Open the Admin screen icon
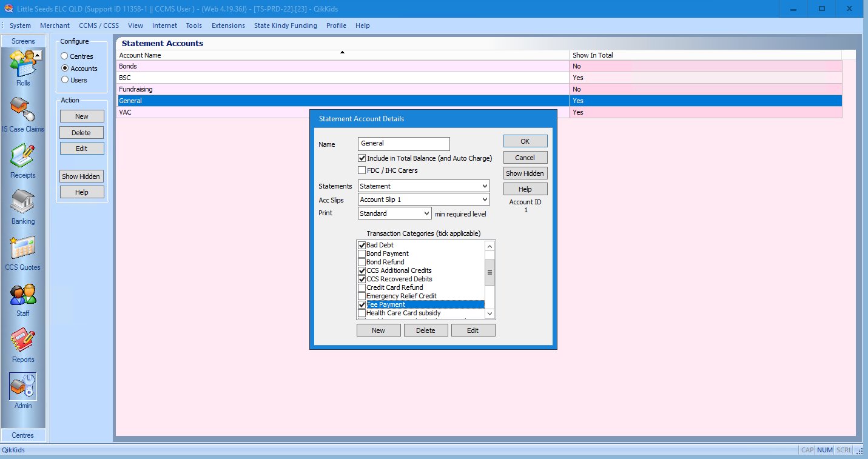 click(23, 386)
